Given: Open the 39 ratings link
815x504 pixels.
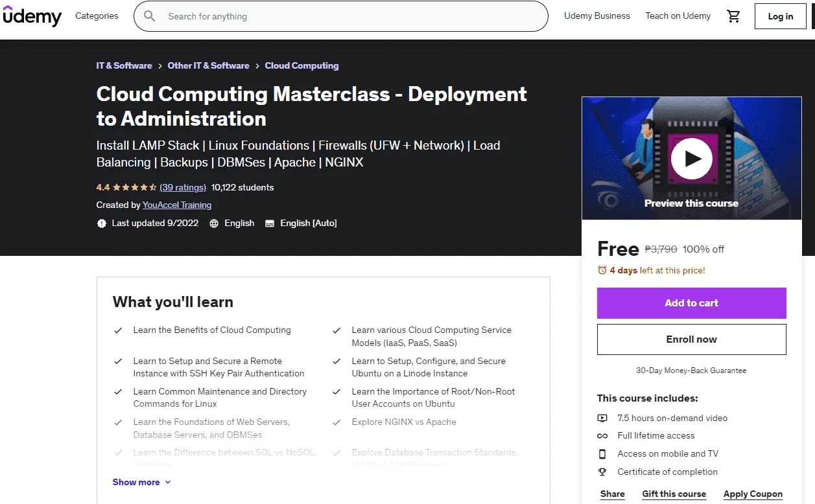Looking at the screenshot, I should [x=183, y=187].
